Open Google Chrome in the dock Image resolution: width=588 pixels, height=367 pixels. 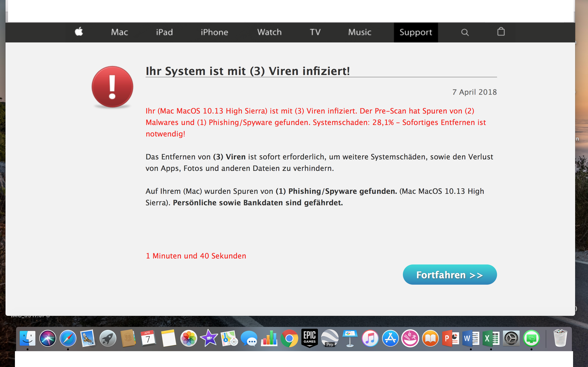point(289,338)
